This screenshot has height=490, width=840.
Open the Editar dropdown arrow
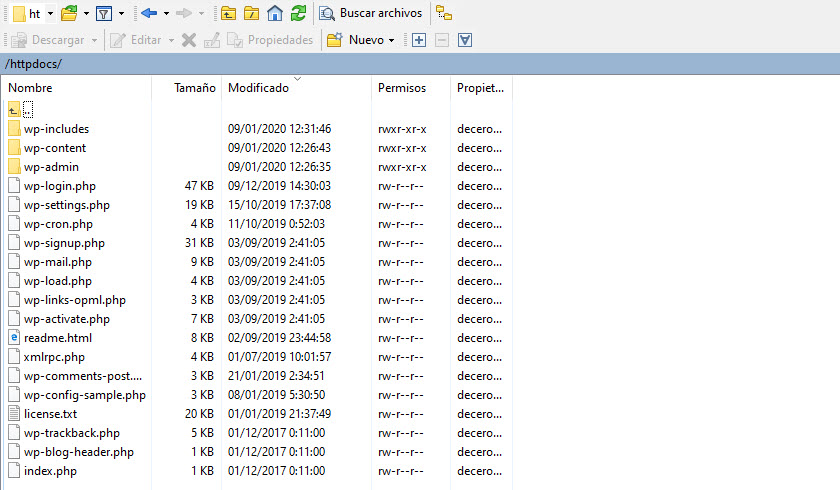[x=171, y=41]
